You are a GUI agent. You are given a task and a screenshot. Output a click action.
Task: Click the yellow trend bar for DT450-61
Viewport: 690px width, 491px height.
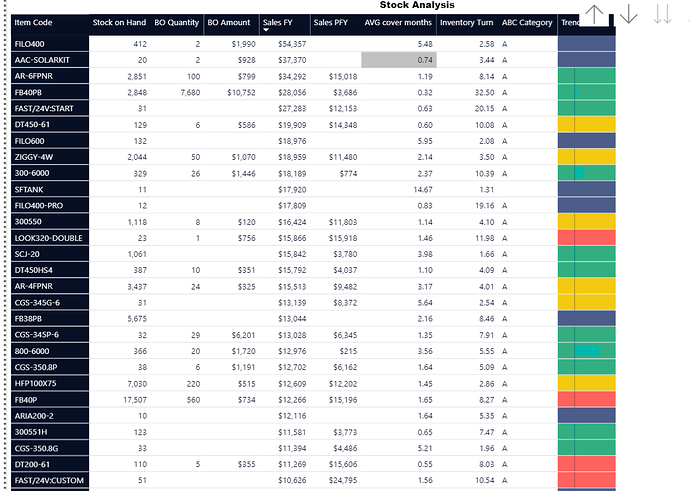587,125
